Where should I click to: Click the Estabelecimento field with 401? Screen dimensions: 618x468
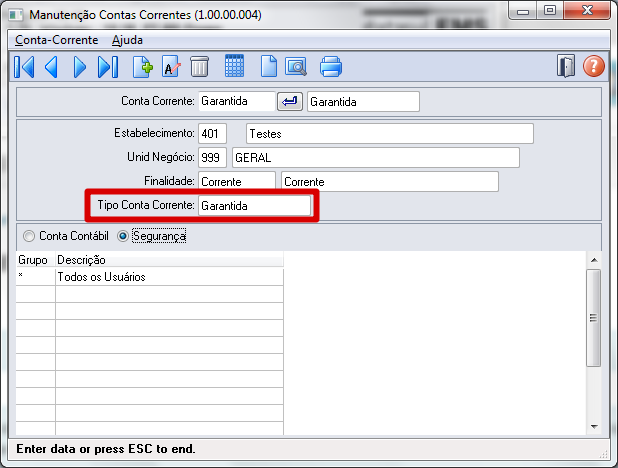212,134
